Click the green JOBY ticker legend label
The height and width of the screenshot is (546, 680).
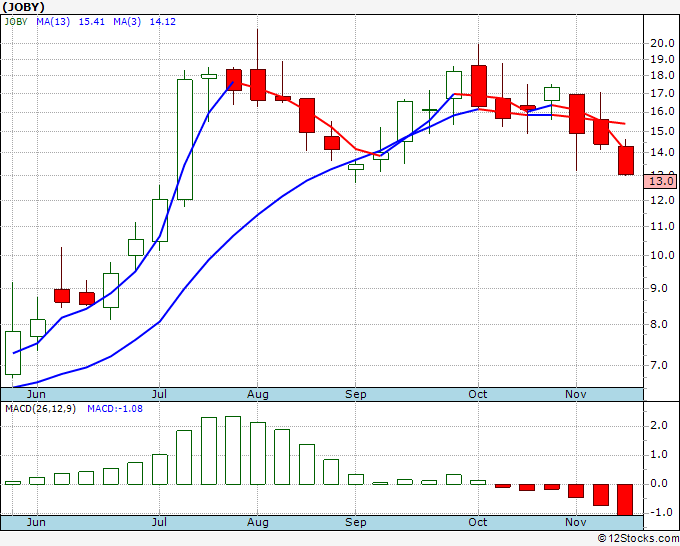[x=16, y=22]
